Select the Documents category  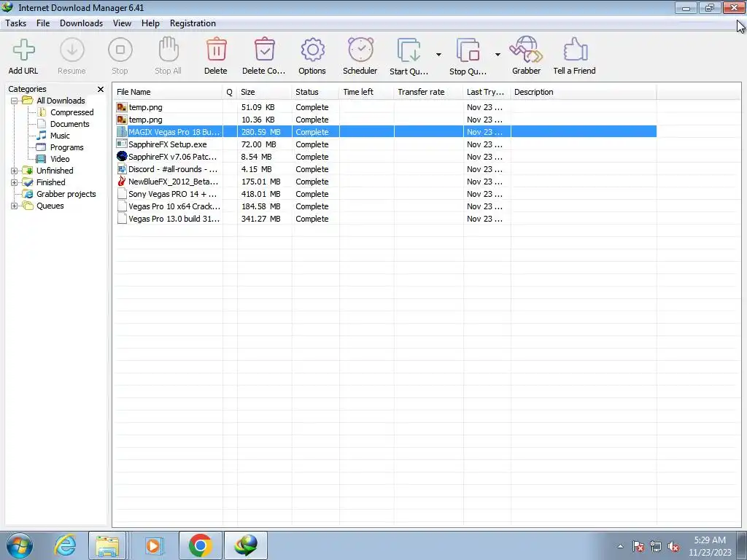[69, 124]
